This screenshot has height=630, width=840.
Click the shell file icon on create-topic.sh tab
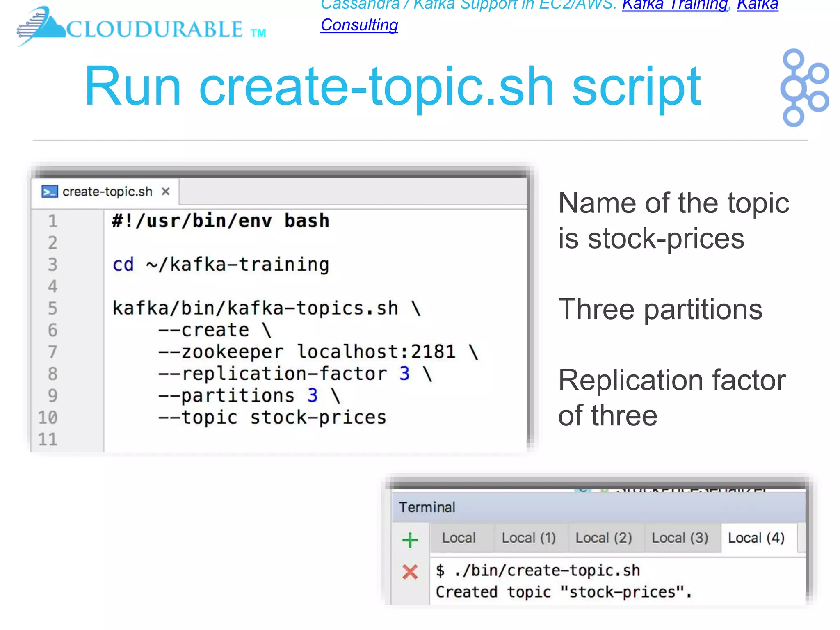(x=50, y=192)
